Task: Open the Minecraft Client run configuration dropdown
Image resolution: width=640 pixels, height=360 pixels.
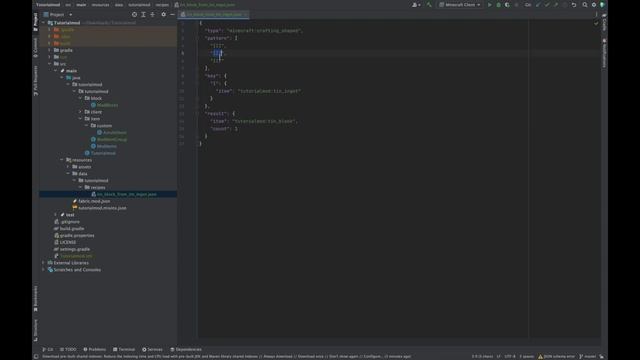Action: 460,5
